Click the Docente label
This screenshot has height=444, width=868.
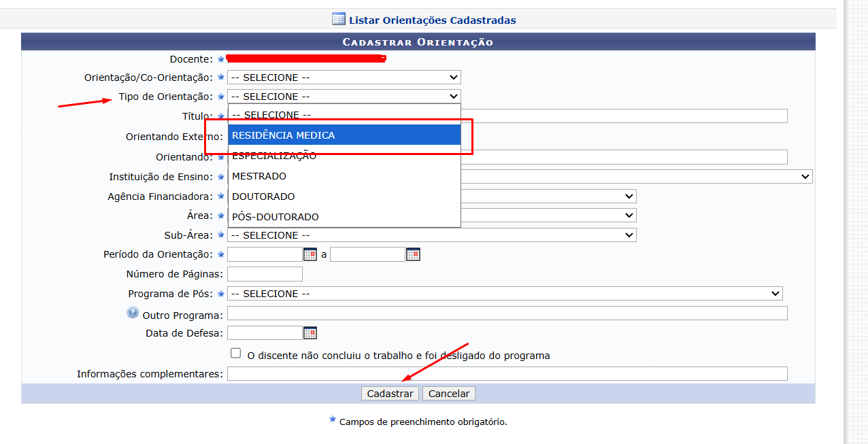tap(191, 60)
